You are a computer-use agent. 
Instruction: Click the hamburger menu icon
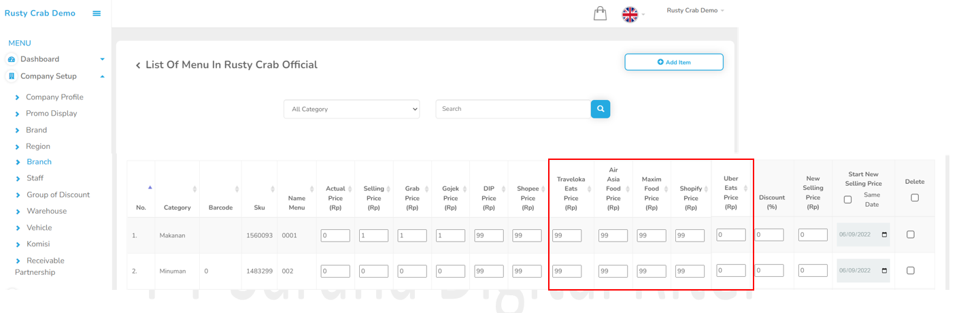click(97, 14)
